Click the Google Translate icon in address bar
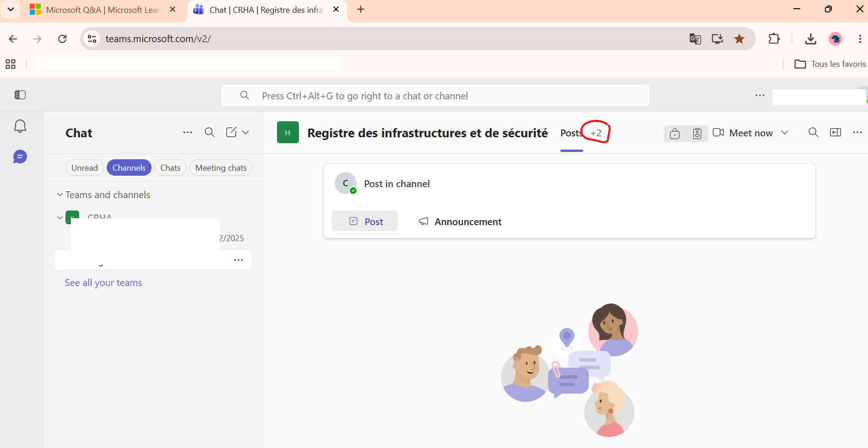This screenshot has height=448, width=868. coord(695,39)
